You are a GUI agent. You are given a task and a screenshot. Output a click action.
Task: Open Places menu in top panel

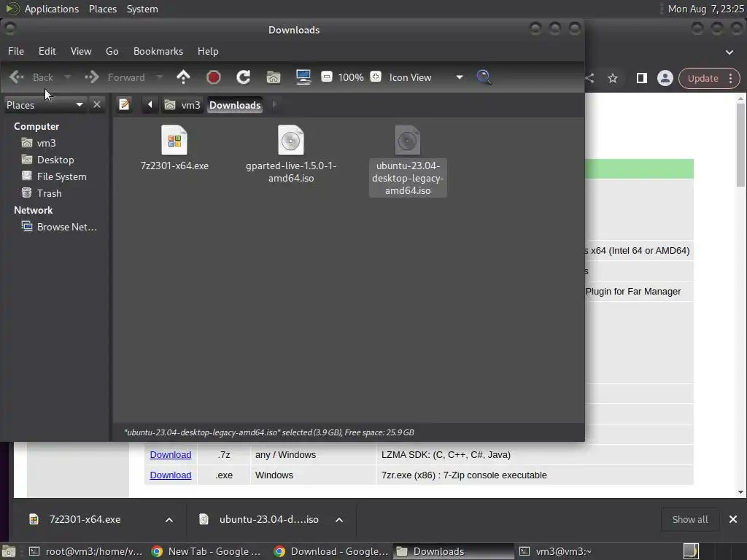click(x=103, y=9)
